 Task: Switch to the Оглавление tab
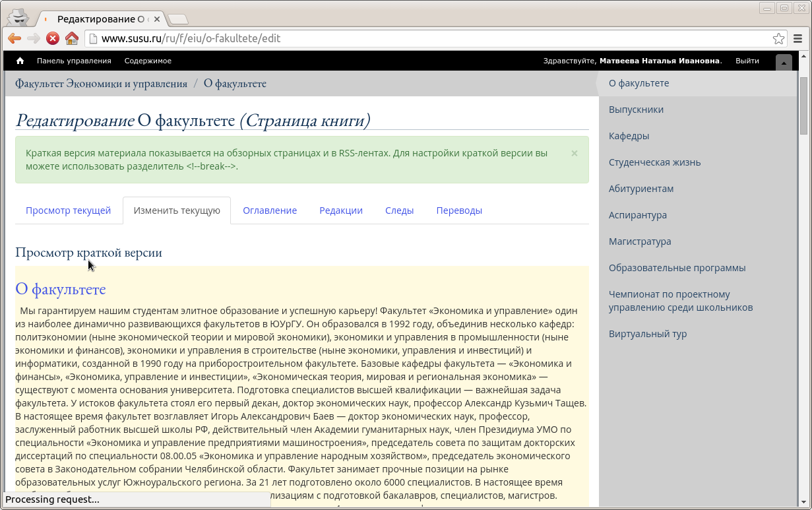click(x=270, y=210)
